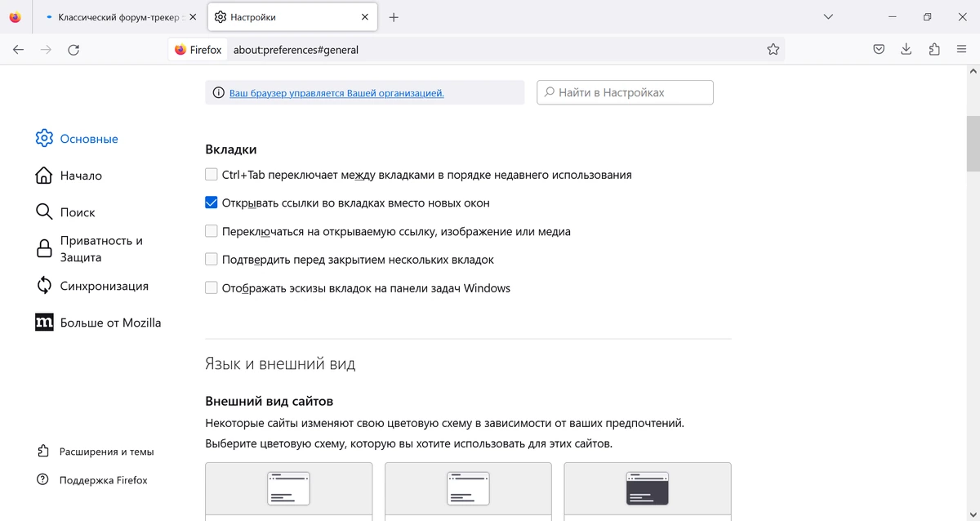Screen dimensions: 980x521
Task: Uncheck Открывать ссылки во вкладках checkbox
Action: [212, 203]
